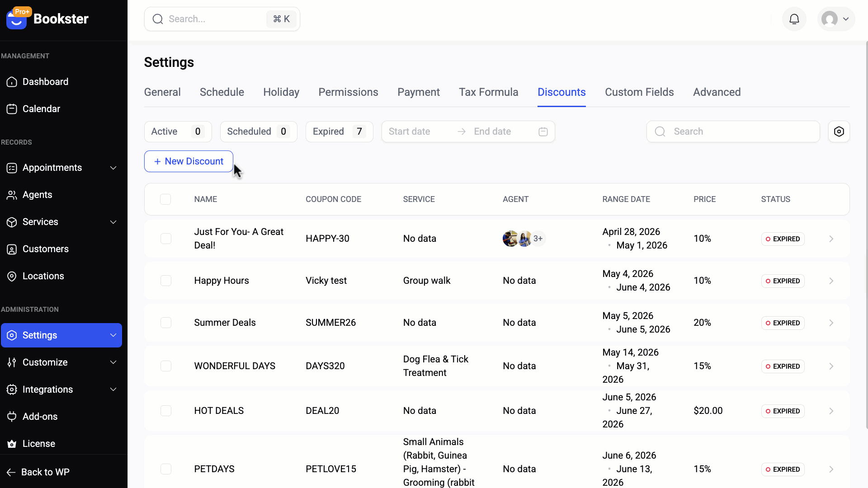
Task: Open Summer Deals row details arrow
Action: pos(831,323)
